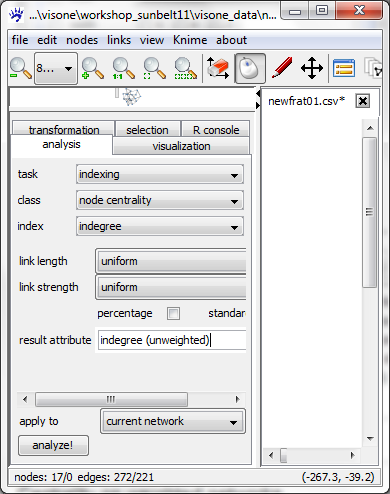Viewport: 390px width, 494px height.
Task: Click the network view scroll left arrow
Action: pyautogui.click(x=271, y=455)
